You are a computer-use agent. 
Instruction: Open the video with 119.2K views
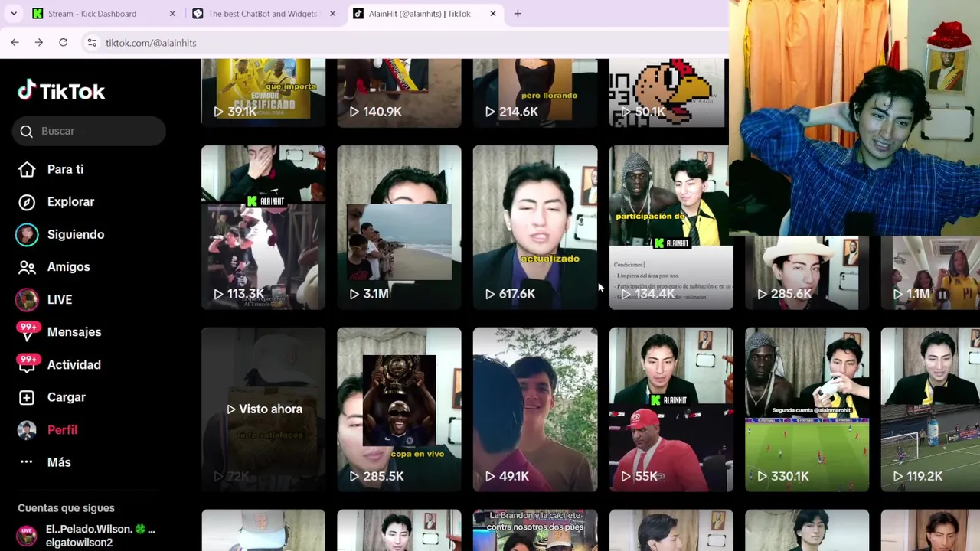pyautogui.click(x=930, y=409)
